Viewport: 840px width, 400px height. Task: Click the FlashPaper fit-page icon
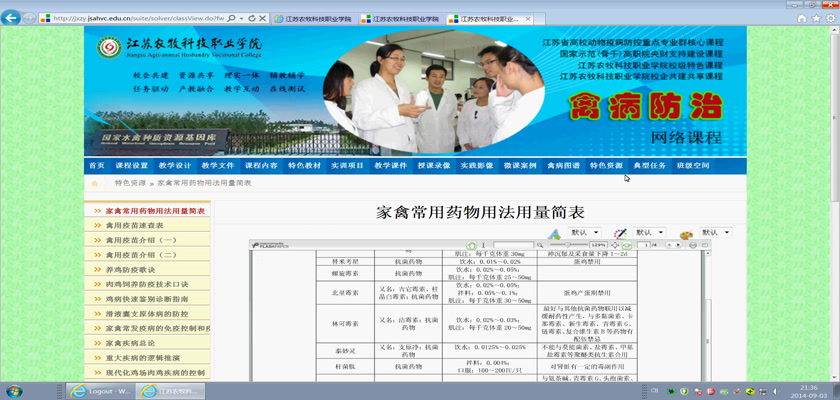614,245
